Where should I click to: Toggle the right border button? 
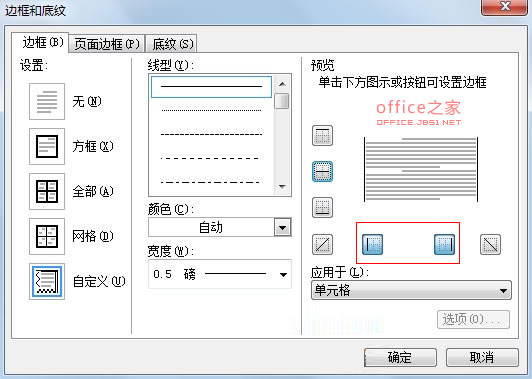(444, 244)
